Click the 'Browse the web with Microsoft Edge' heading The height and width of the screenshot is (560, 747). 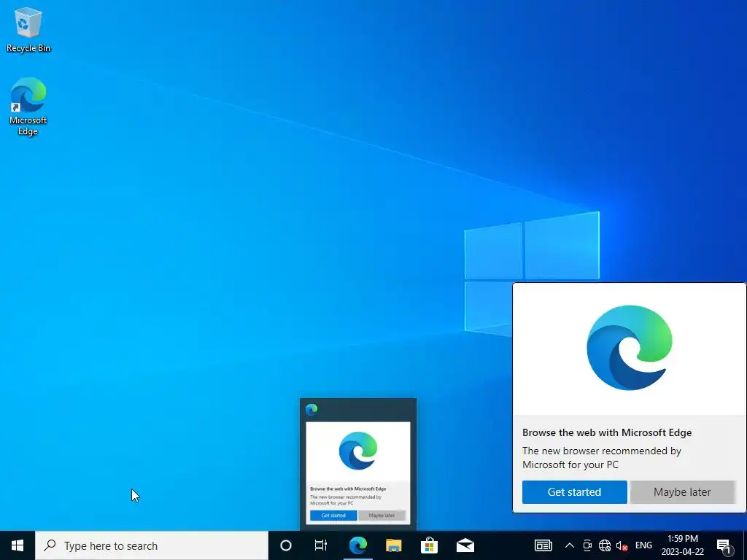tap(607, 432)
